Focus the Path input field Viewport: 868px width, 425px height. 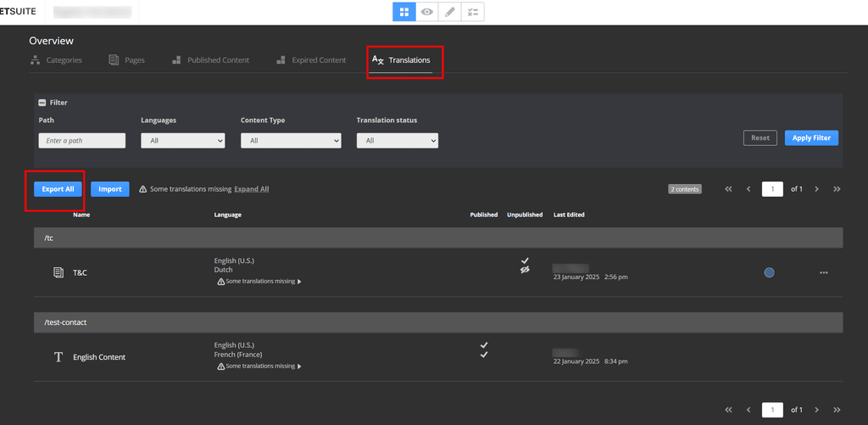(82, 141)
